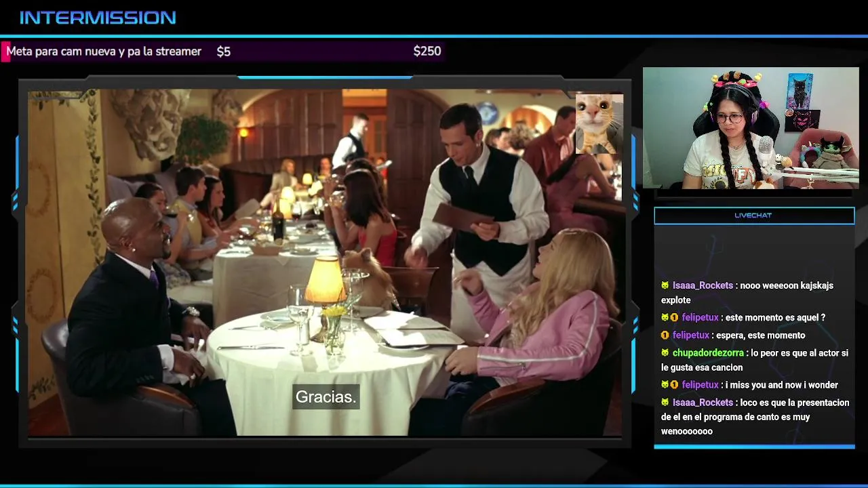Click the username Isaaa_Rockets on the "nooo weeeoon" message
The height and width of the screenshot is (488, 868).
coord(703,285)
